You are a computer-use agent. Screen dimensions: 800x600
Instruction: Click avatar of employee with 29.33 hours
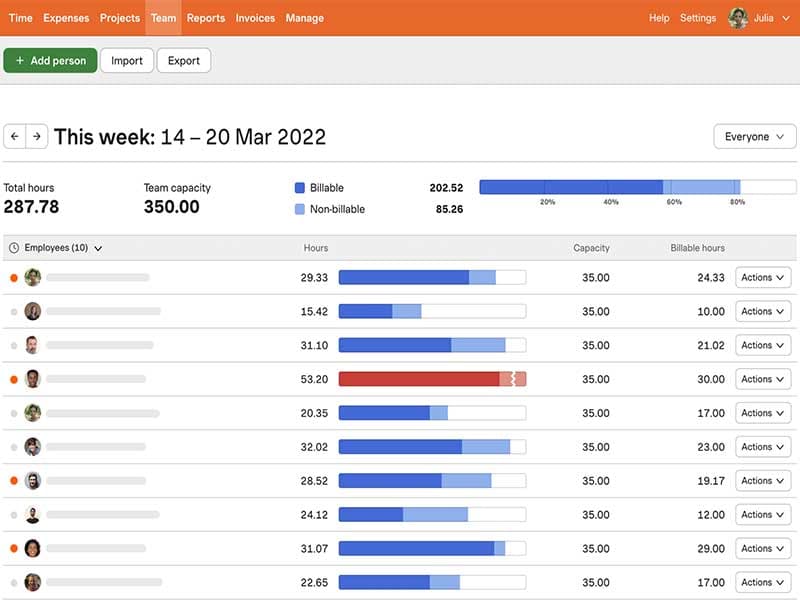[33, 278]
